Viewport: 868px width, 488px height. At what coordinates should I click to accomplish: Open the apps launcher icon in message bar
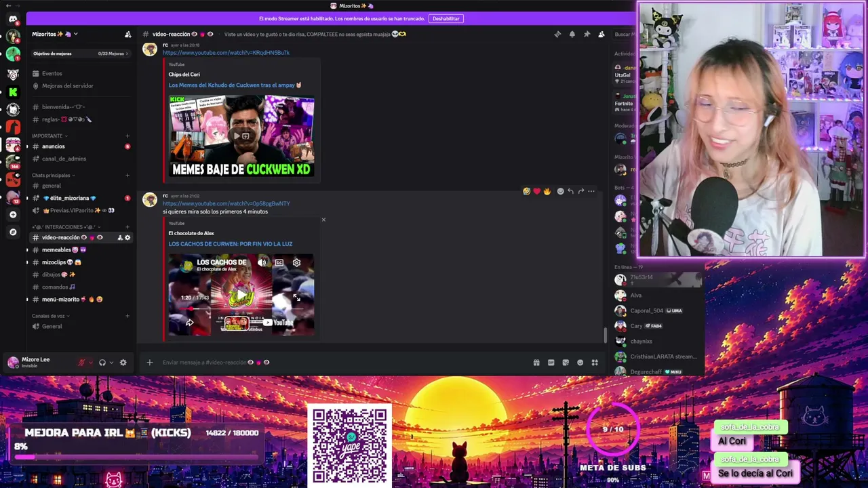click(x=595, y=363)
